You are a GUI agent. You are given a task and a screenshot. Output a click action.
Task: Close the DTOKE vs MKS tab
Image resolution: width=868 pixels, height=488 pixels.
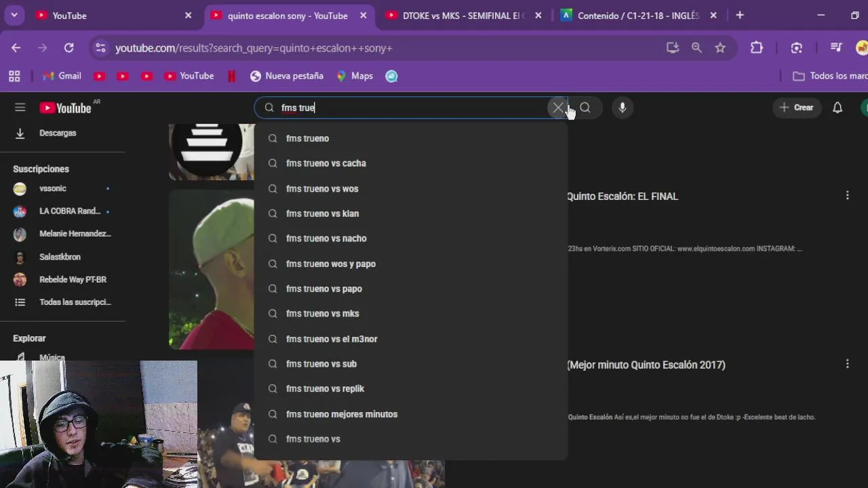[x=538, y=15]
